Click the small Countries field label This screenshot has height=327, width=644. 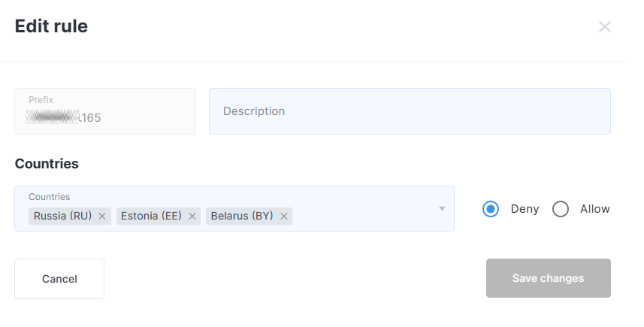pos(50,197)
